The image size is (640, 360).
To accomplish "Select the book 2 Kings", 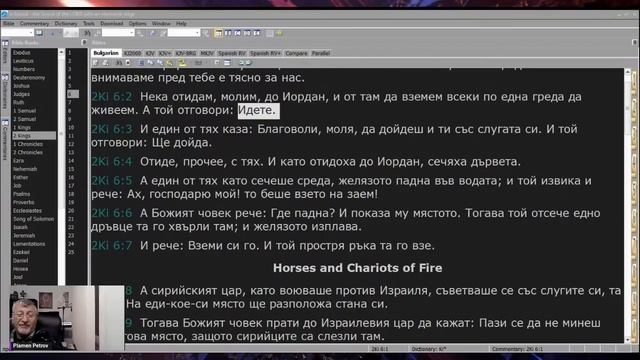I will 34,136.
